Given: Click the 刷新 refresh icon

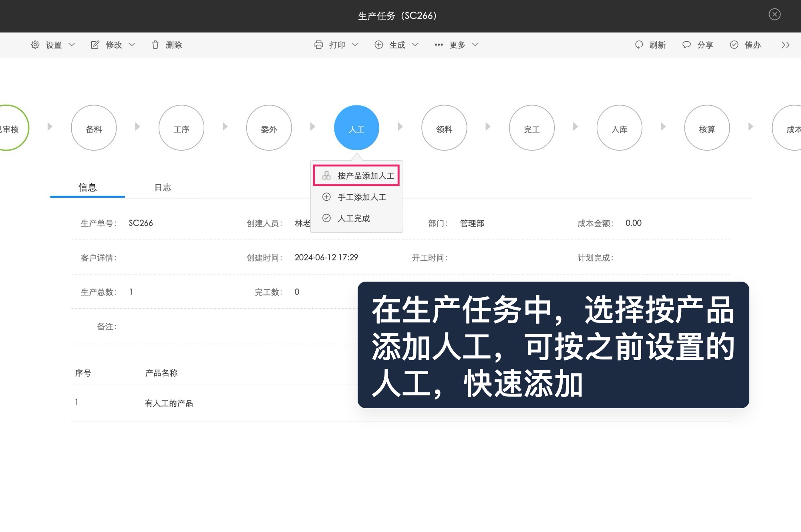Looking at the screenshot, I should pyautogui.click(x=639, y=45).
